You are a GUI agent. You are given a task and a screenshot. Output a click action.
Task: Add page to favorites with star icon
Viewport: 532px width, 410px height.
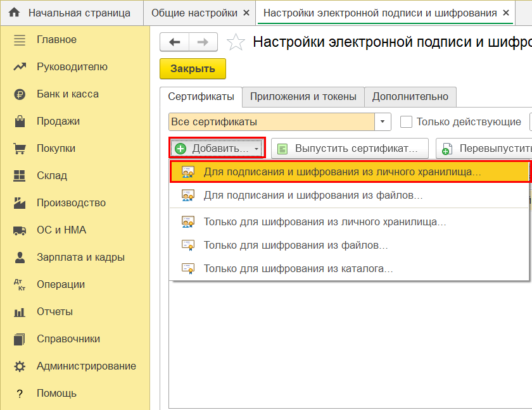[236, 42]
